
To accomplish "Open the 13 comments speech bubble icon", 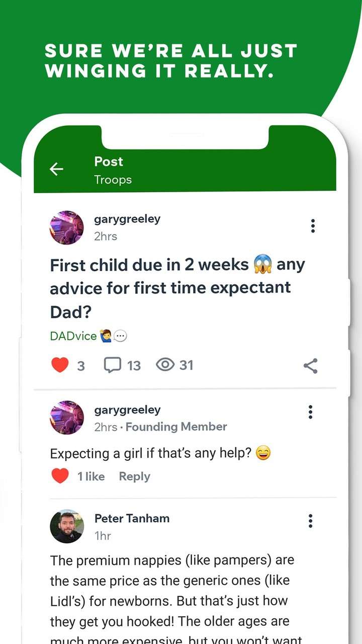I will [x=113, y=365].
